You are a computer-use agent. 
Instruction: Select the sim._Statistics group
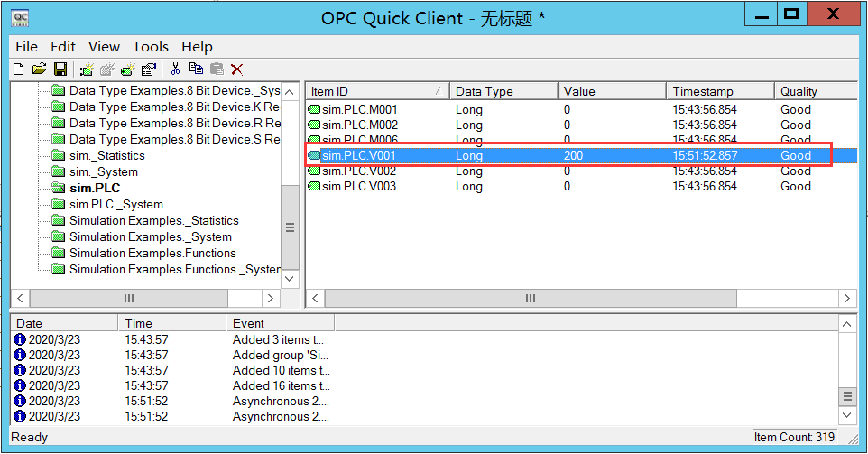coord(106,156)
